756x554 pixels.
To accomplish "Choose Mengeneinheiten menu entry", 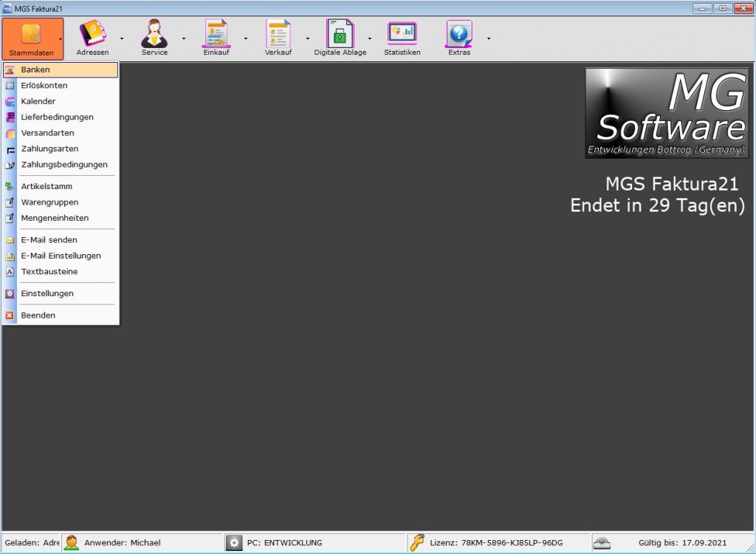I will [x=61, y=218].
